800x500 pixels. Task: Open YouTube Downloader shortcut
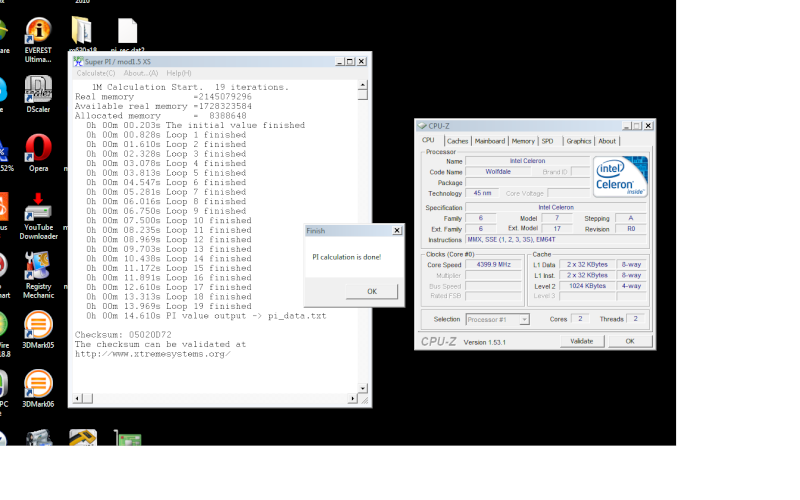tap(38, 216)
